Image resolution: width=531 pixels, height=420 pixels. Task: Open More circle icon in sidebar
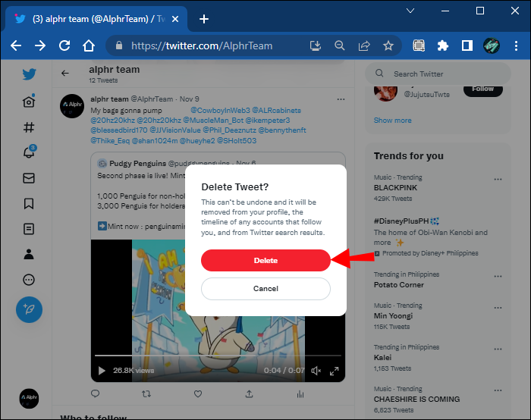(x=29, y=280)
